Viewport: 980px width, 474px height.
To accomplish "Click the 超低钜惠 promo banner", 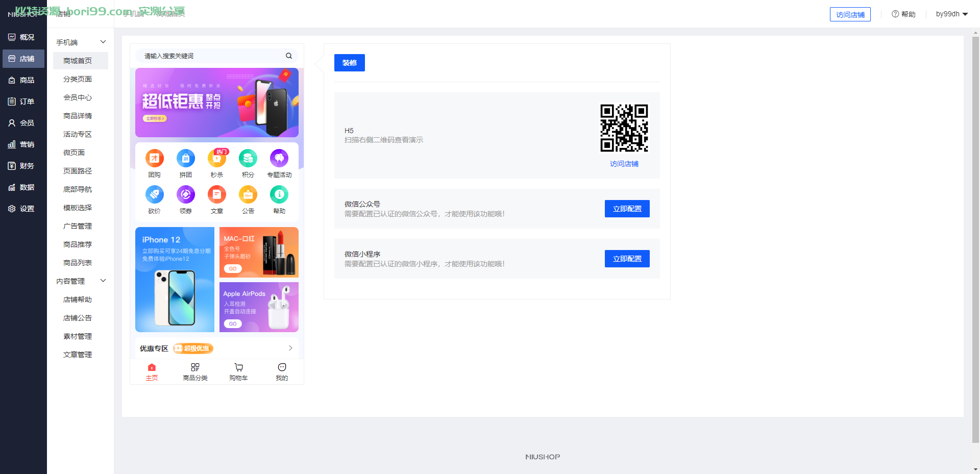I will point(217,103).
